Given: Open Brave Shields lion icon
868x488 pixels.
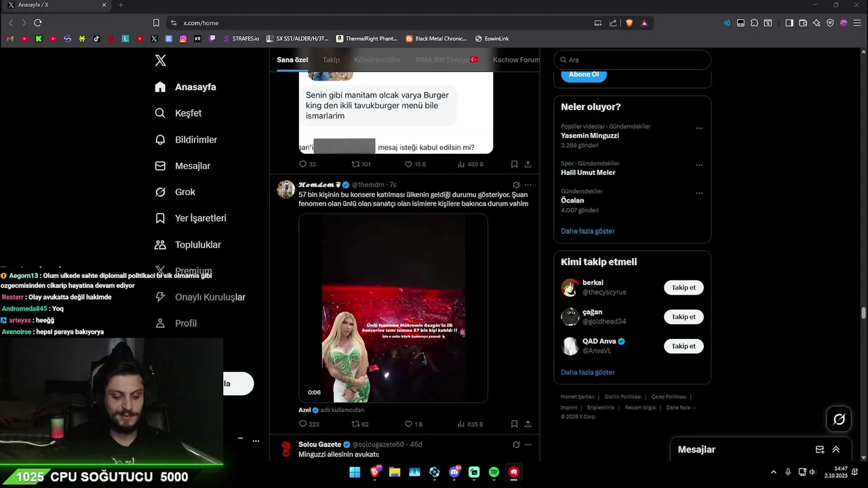Looking at the screenshot, I should (x=629, y=22).
